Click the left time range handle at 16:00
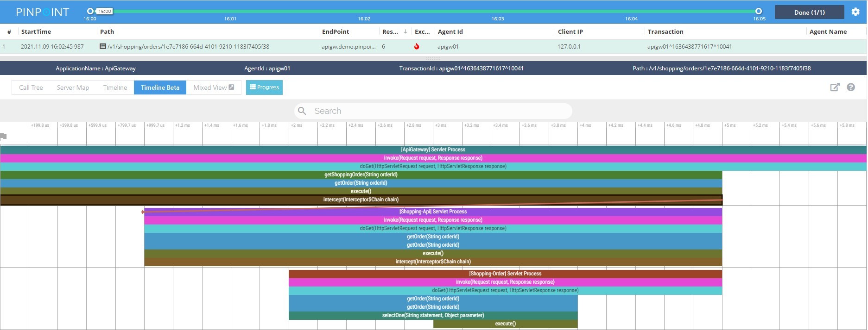Viewport: 868px width, 330px height. tap(90, 11)
